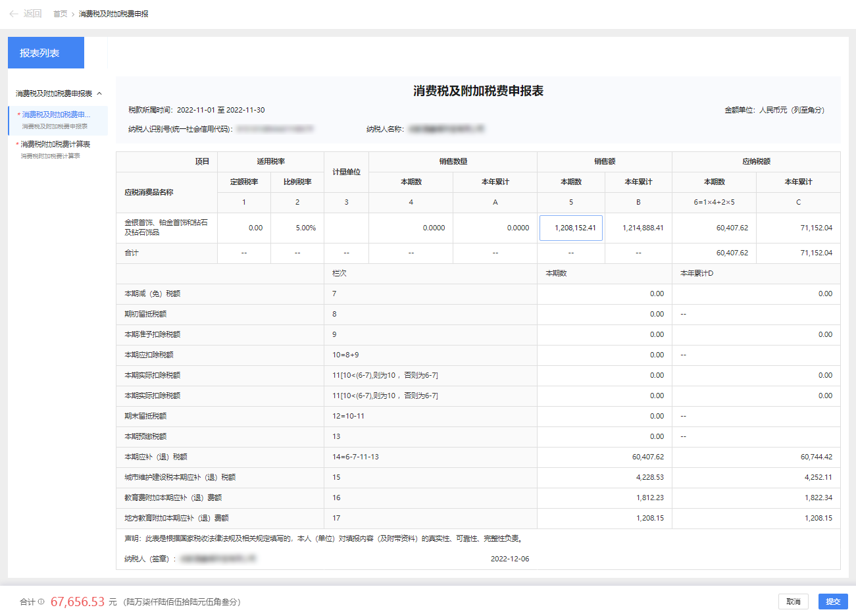This screenshot has height=616, width=856.
Task: Submit the form with 提交 button
Action: tap(832, 602)
